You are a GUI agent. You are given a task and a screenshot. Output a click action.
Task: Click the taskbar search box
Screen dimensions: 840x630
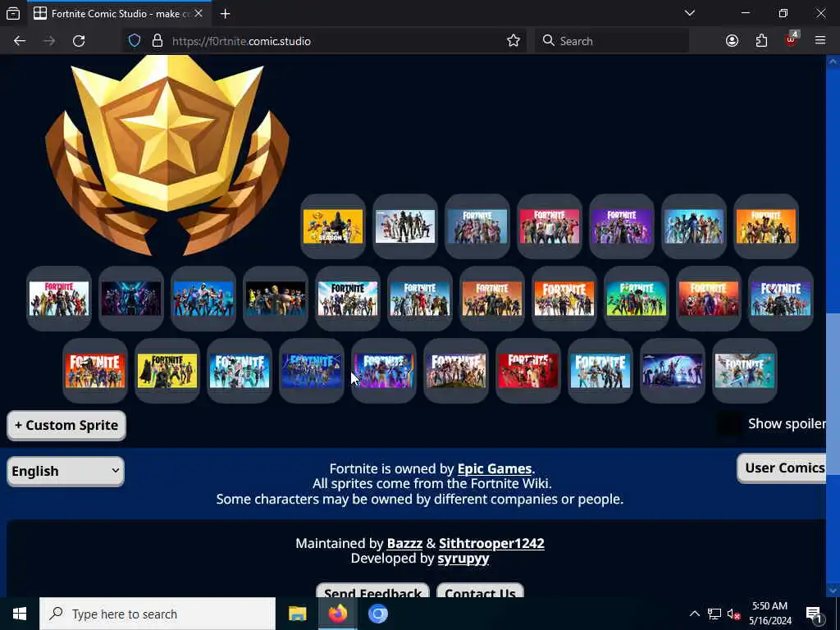(x=157, y=614)
